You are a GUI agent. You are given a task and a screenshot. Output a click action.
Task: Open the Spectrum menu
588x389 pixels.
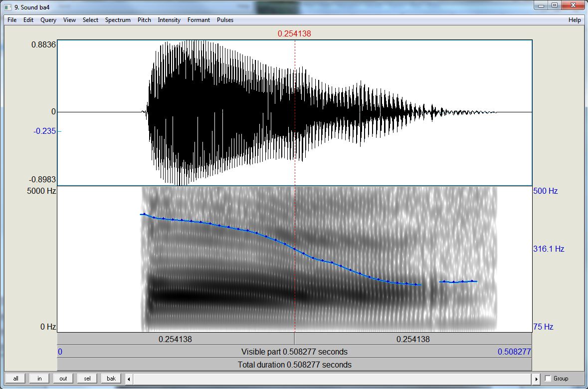[118, 20]
